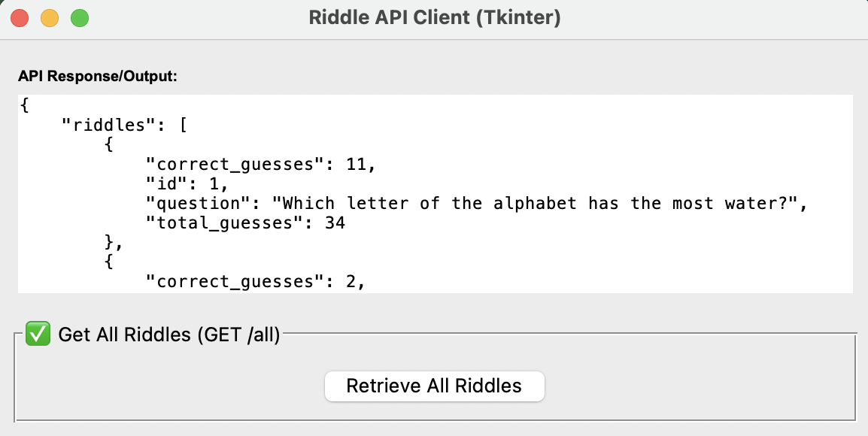This screenshot has height=436, width=868.
Task: Click the 'API Response/Output:' label
Action: click(97, 77)
